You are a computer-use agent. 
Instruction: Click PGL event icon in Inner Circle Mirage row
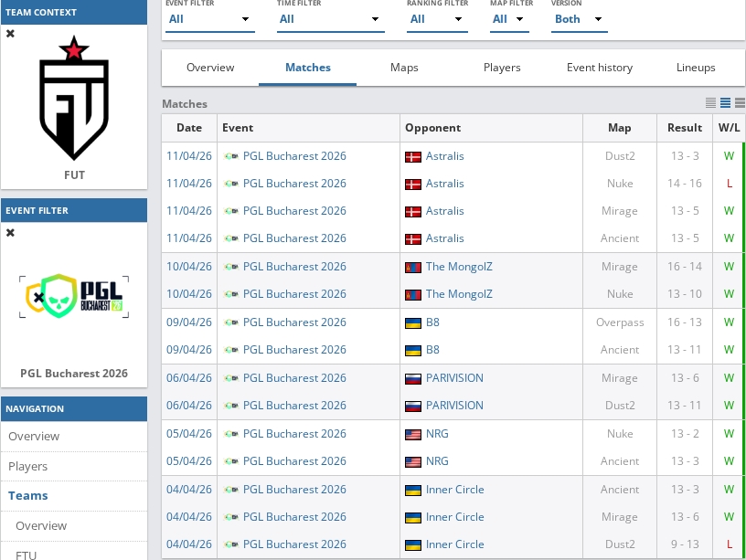[231, 517]
